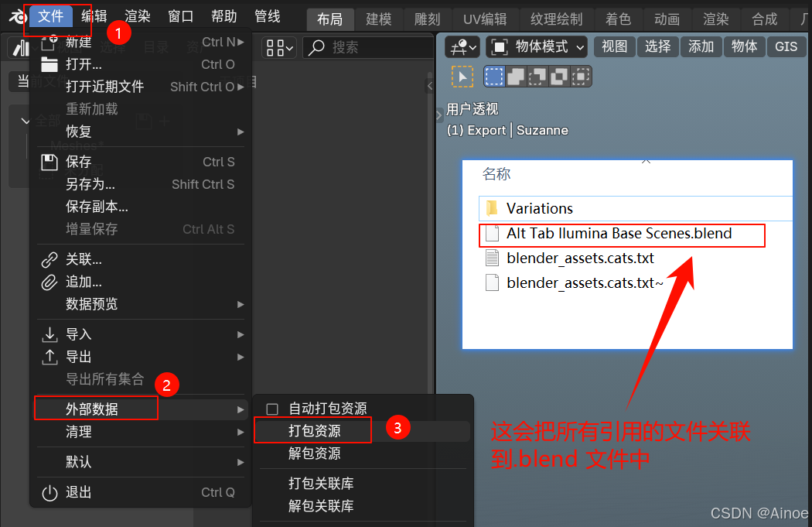This screenshot has width=812, height=527.
Task: Select the blender_assets.cats.txt file
Action: tap(636, 258)
